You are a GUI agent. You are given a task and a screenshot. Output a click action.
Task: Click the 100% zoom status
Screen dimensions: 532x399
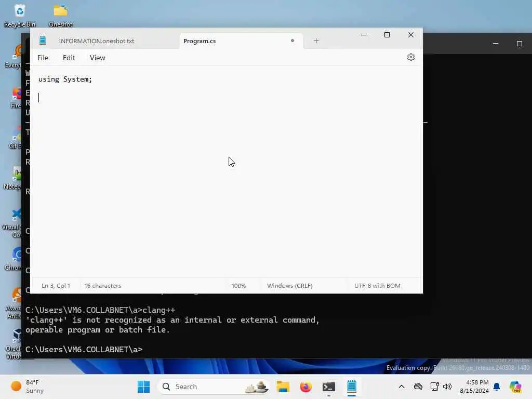point(239,286)
